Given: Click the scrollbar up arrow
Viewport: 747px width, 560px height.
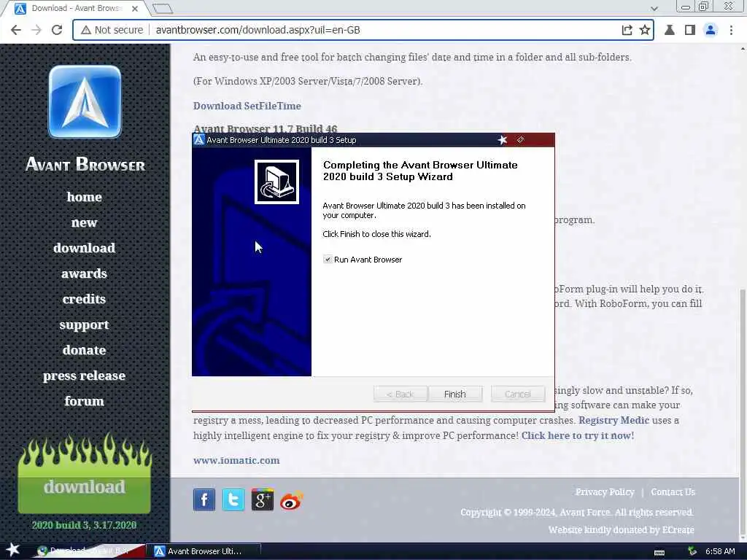Looking at the screenshot, I should 743,49.
